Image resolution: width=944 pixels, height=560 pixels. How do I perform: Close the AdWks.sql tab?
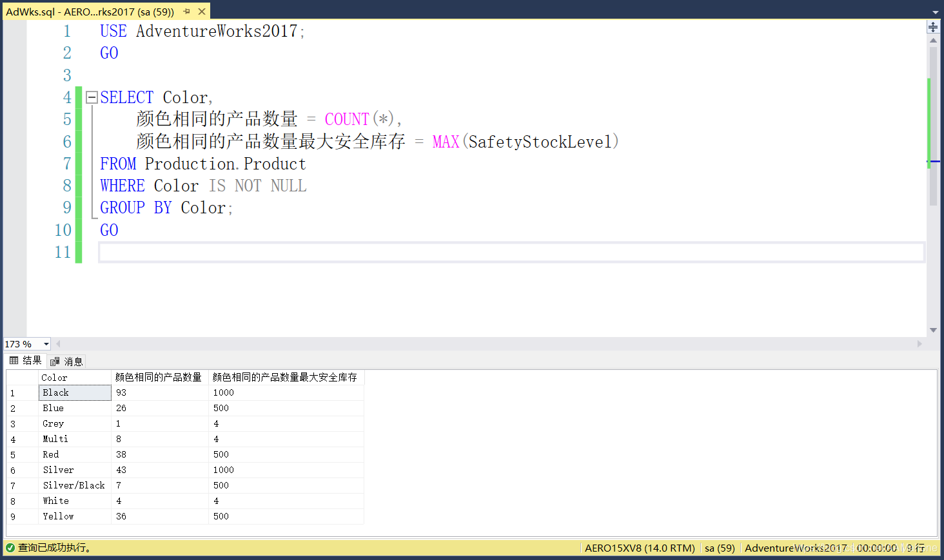coord(202,12)
